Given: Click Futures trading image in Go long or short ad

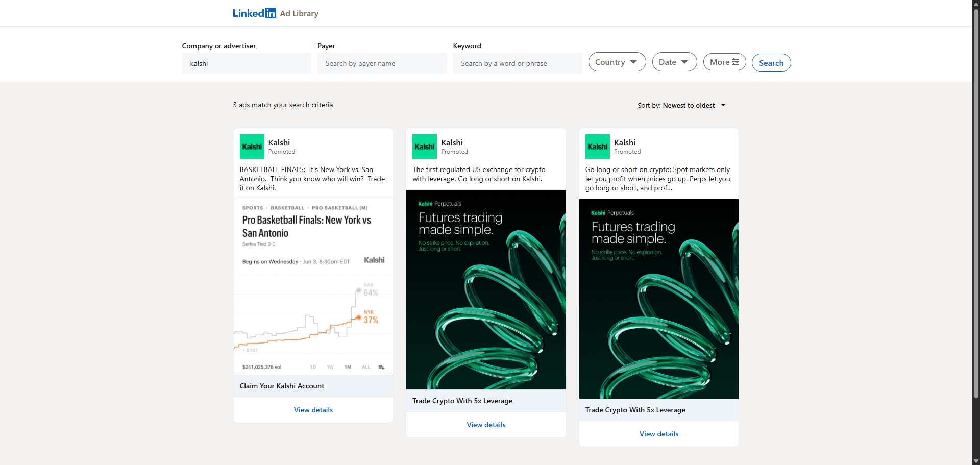Looking at the screenshot, I should tap(659, 299).
